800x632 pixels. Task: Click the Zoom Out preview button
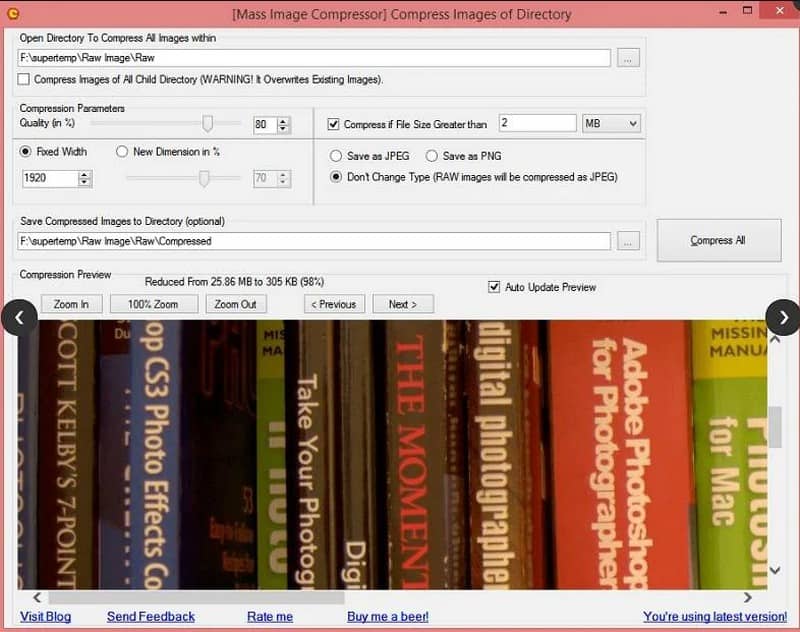coord(236,304)
